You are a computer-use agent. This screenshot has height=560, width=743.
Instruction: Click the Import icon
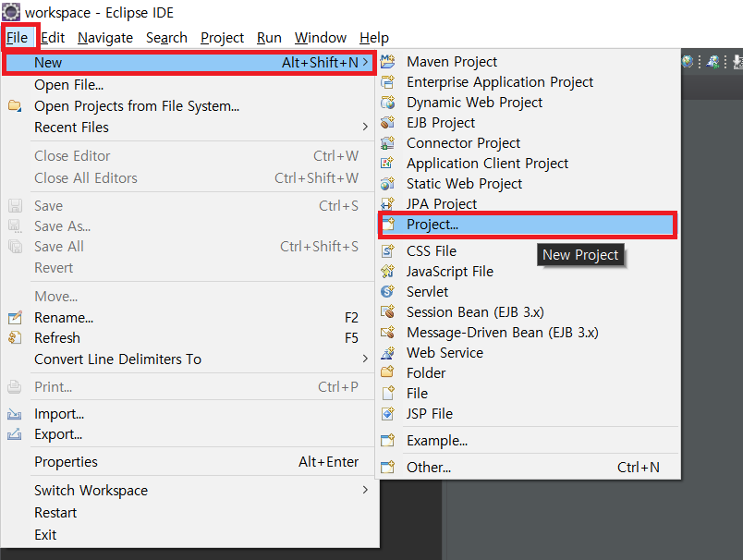pyautogui.click(x=15, y=414)
